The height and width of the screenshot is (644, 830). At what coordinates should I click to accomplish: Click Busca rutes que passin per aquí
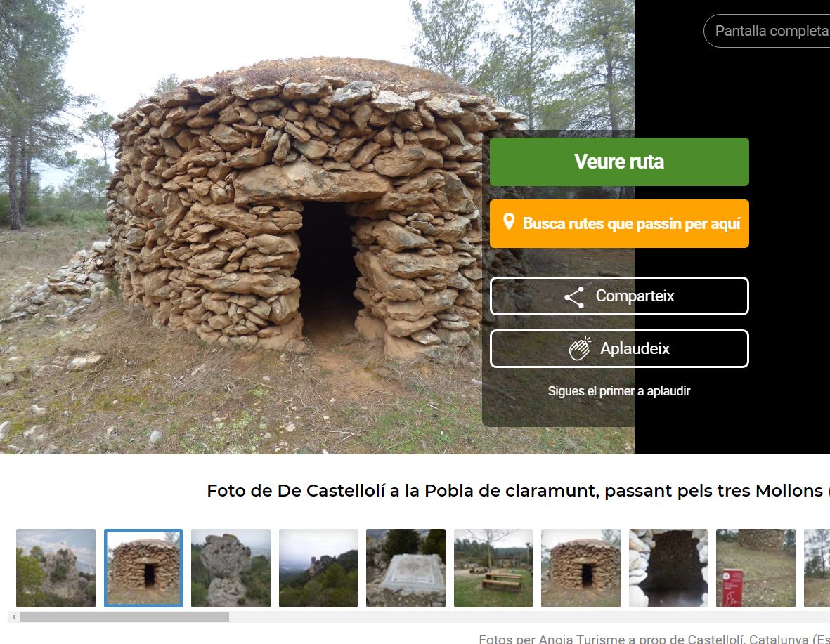(618, 223)
